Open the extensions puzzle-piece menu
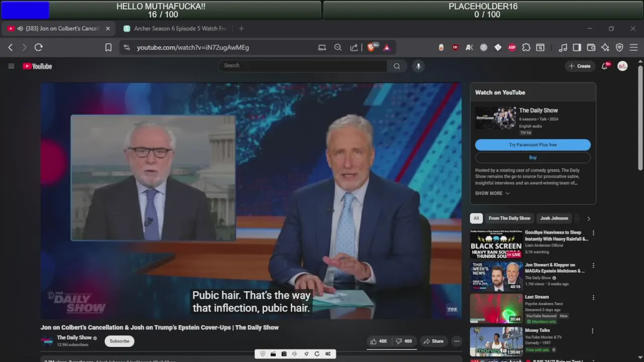This screenshot has height=362, width=644. point(526,47)
